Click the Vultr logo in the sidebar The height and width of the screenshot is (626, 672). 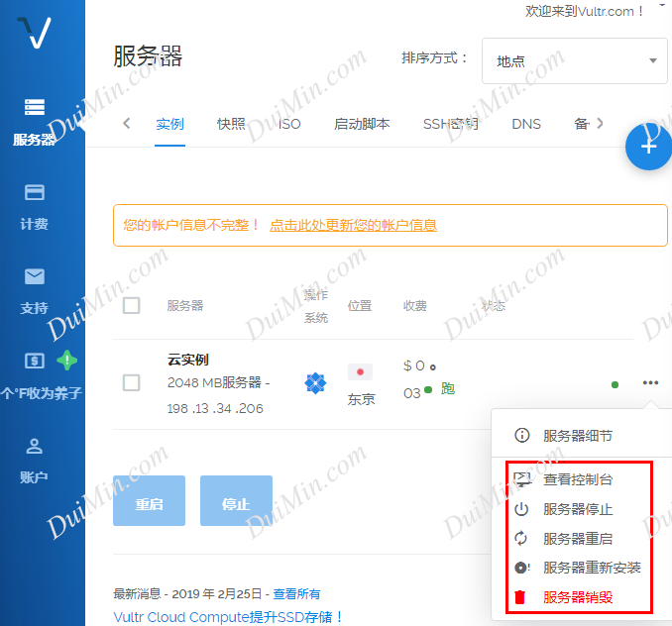(x=35, y=33)
